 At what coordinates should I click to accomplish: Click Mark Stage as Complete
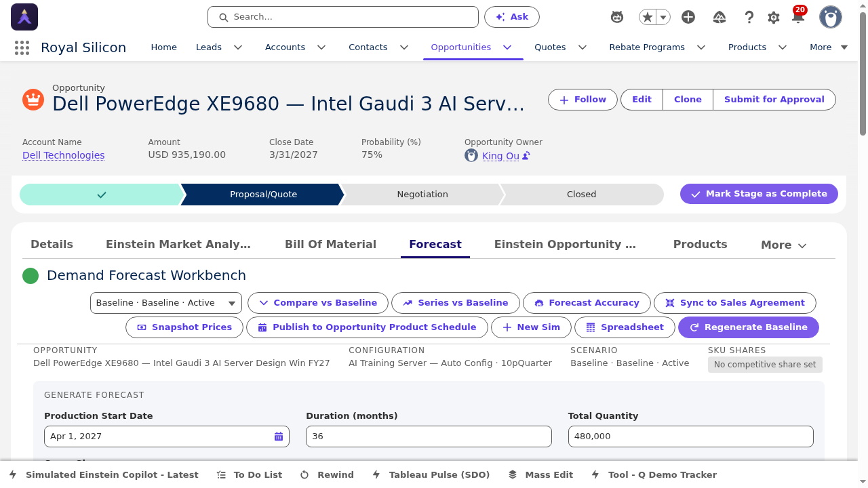(x=759, y=194)
